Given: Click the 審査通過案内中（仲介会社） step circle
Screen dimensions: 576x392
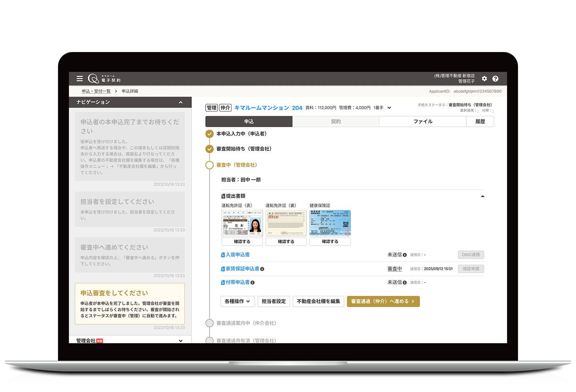Looking at the screenshot, I should pyautogui.click(x=210, y=323).
